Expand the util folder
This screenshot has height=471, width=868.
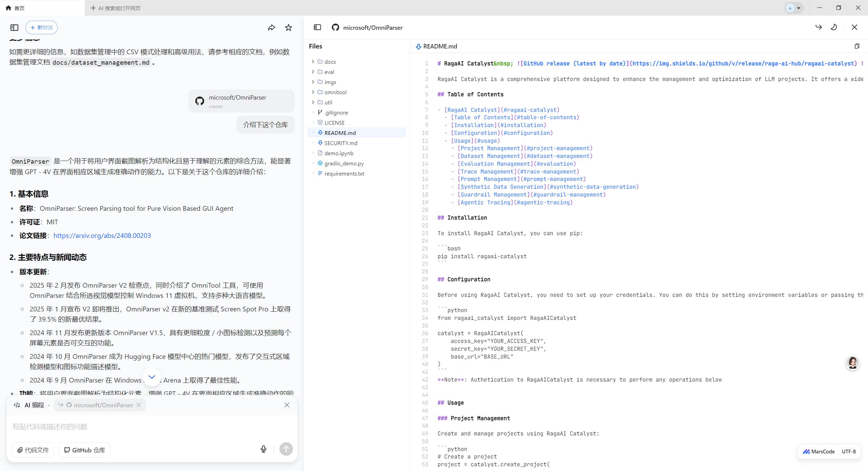point(357,102)
